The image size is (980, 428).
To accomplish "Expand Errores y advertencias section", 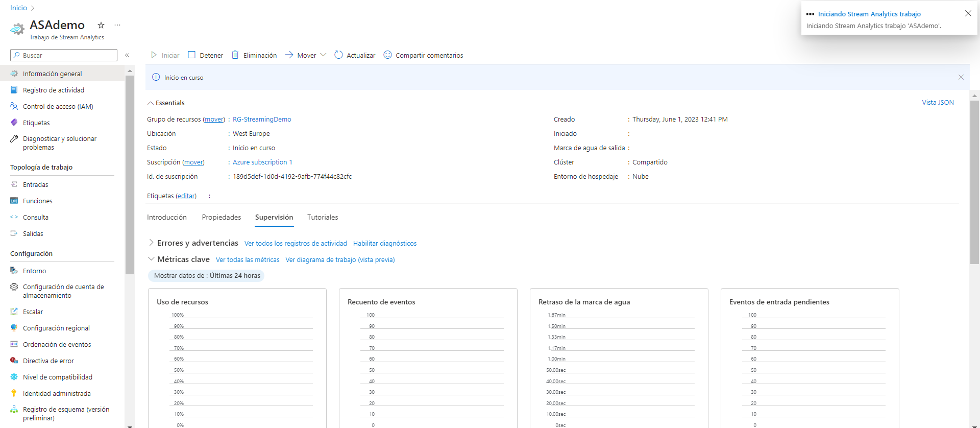I will 152,243.
